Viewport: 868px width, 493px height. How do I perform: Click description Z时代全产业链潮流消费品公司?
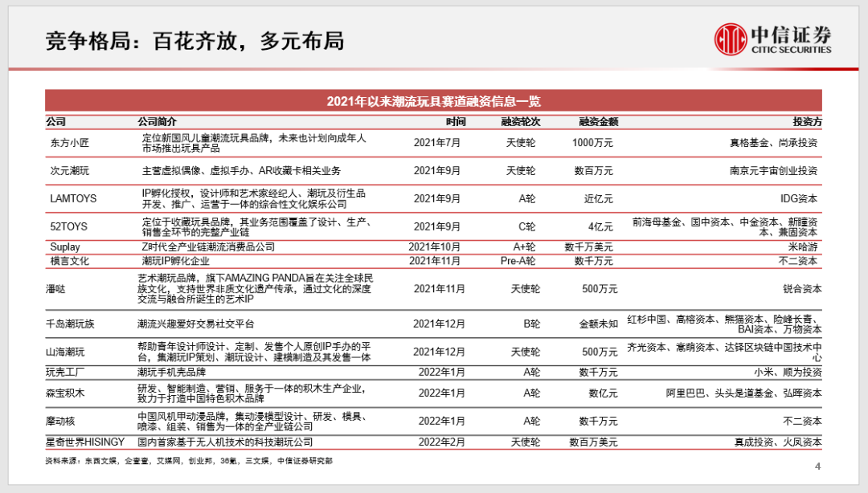[x=208, y=246]
